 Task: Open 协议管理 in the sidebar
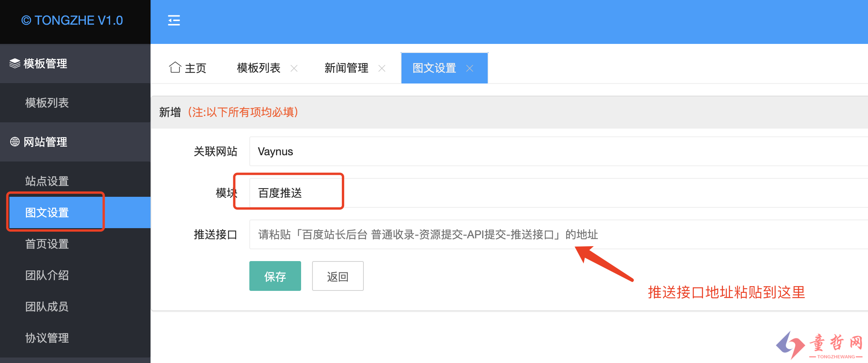[x=75, y=338]
